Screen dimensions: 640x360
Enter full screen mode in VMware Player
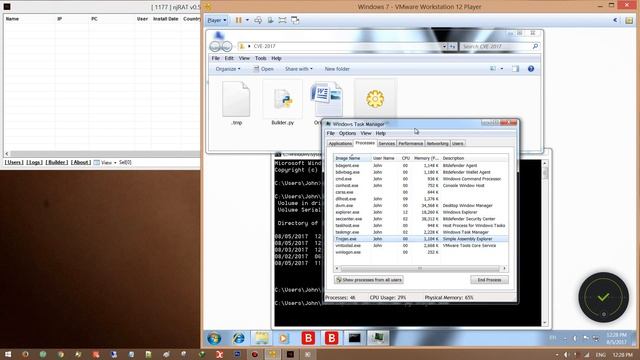point(282,20)
